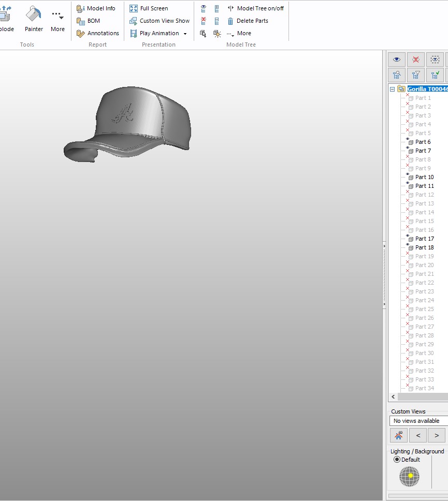The width and height of the screenshot is (448, 501).
Task: Select Part 18 in the model tree
Action: (424, 247)
